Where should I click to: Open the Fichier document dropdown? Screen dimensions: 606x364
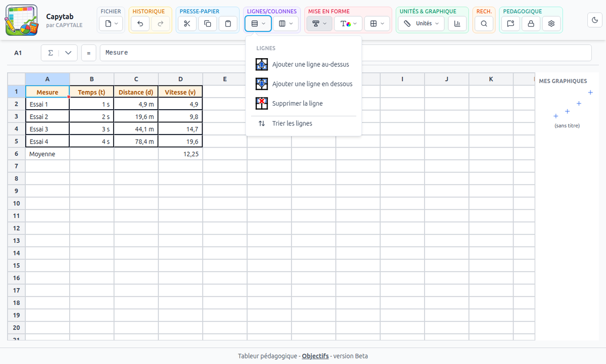point(111,24)
